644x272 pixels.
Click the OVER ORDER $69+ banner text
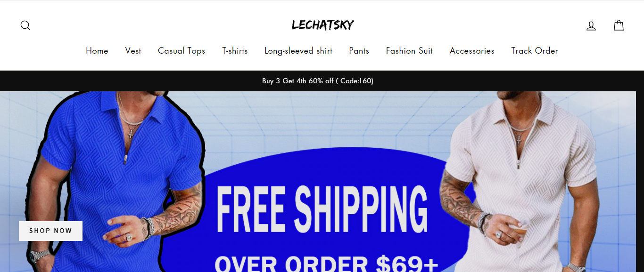coord(326,264)
